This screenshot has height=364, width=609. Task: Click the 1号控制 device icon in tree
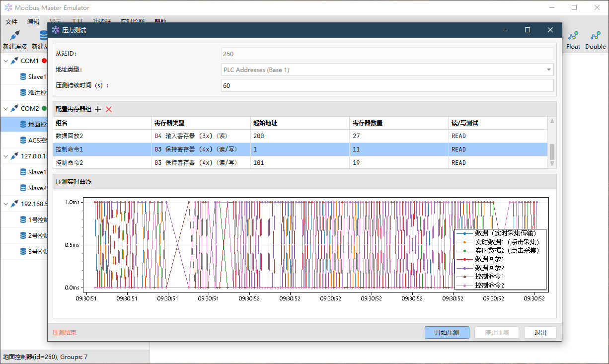click(x=23, y=219)
